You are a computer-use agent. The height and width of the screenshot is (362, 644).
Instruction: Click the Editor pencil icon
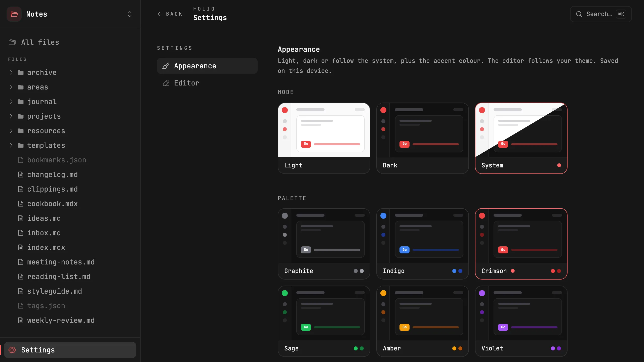point(166,83)
